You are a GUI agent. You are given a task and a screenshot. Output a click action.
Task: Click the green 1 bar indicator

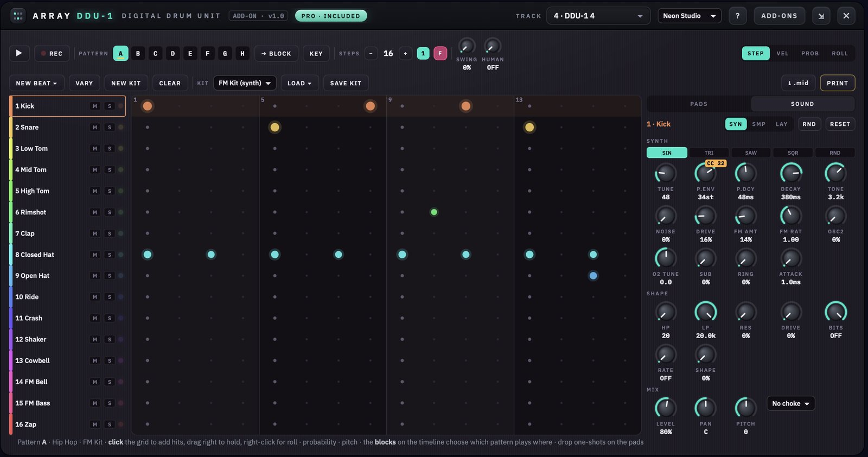(423, 53)
